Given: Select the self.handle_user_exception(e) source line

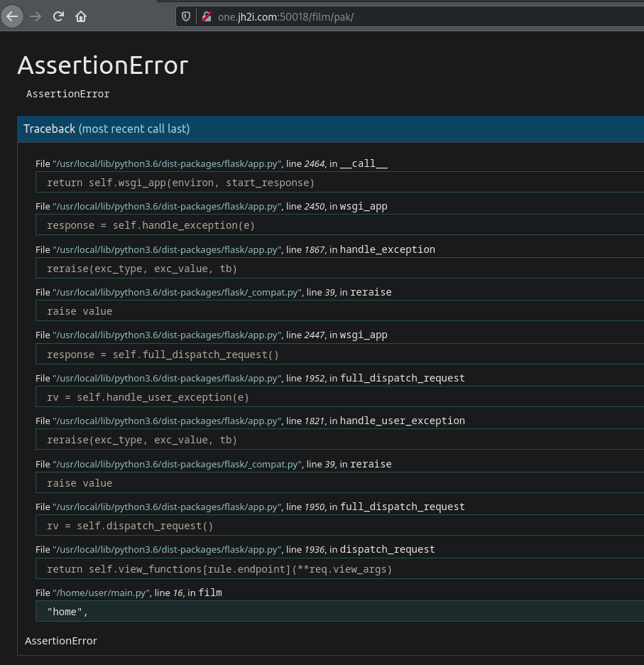Looking at the screenshot, I should point(148,397).
